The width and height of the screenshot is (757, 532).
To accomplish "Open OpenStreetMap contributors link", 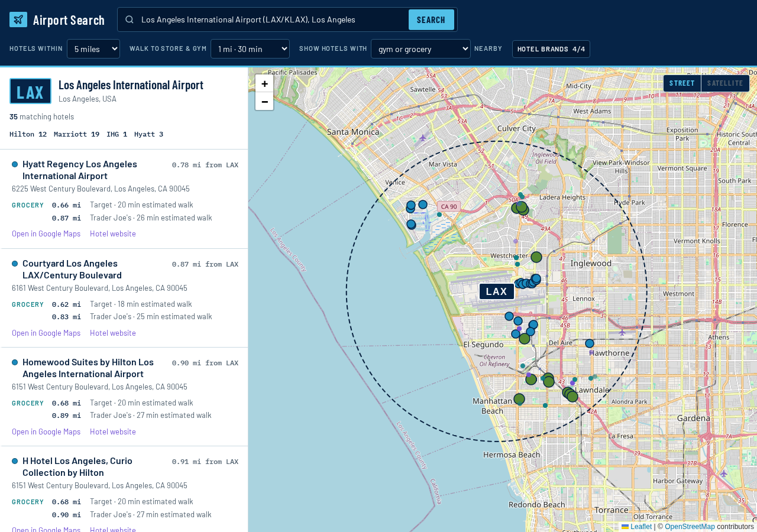I will 690,527.
